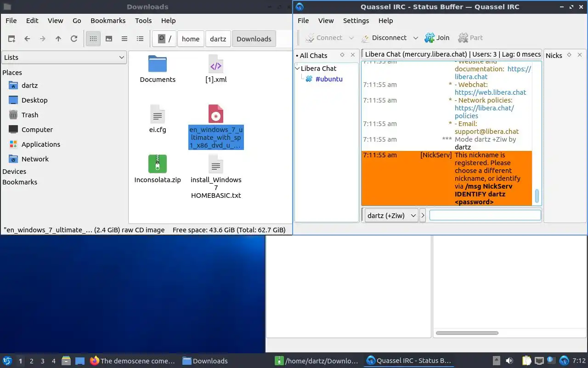Viewport: 588px width, 368px height.
Task: Open the Tools menu in file manager
Action: (143, 21)
